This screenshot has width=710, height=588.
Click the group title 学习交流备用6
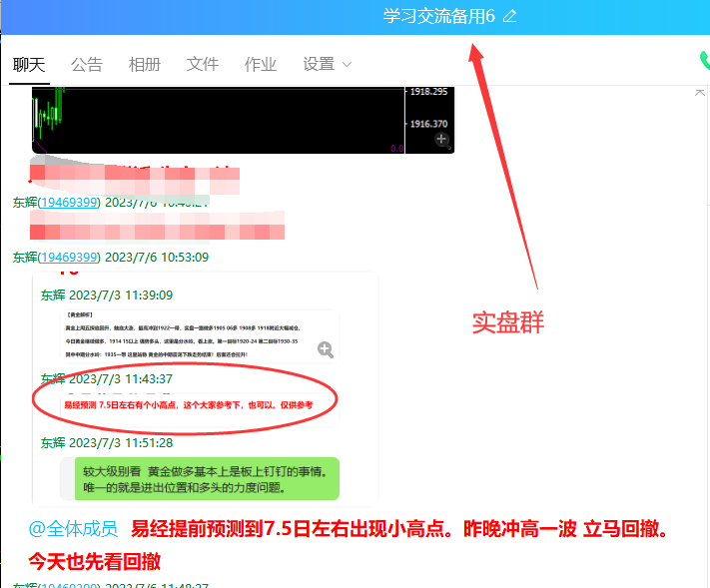pyautogui.click(x=438, y=16)
